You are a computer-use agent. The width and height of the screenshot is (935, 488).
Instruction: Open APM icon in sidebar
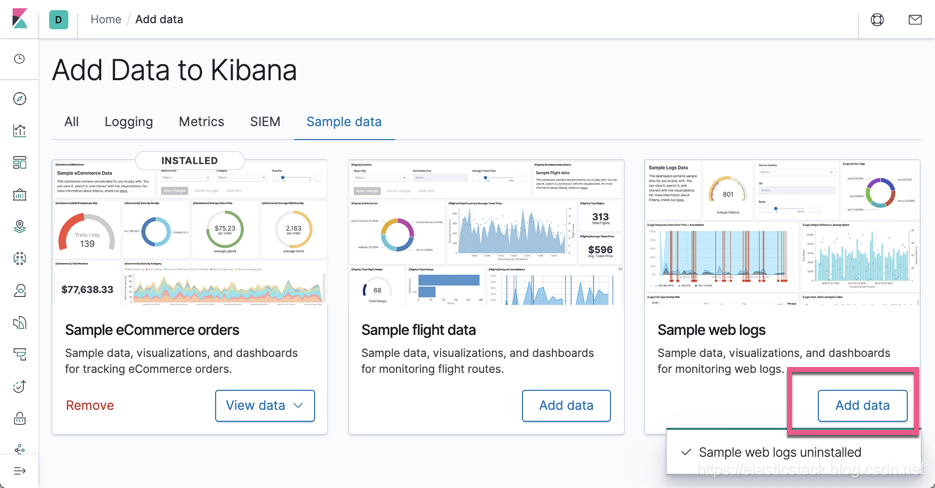coord(20,355)
